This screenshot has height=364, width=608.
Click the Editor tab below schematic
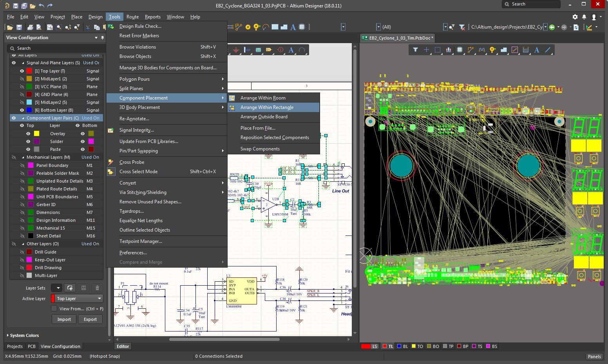123,346
